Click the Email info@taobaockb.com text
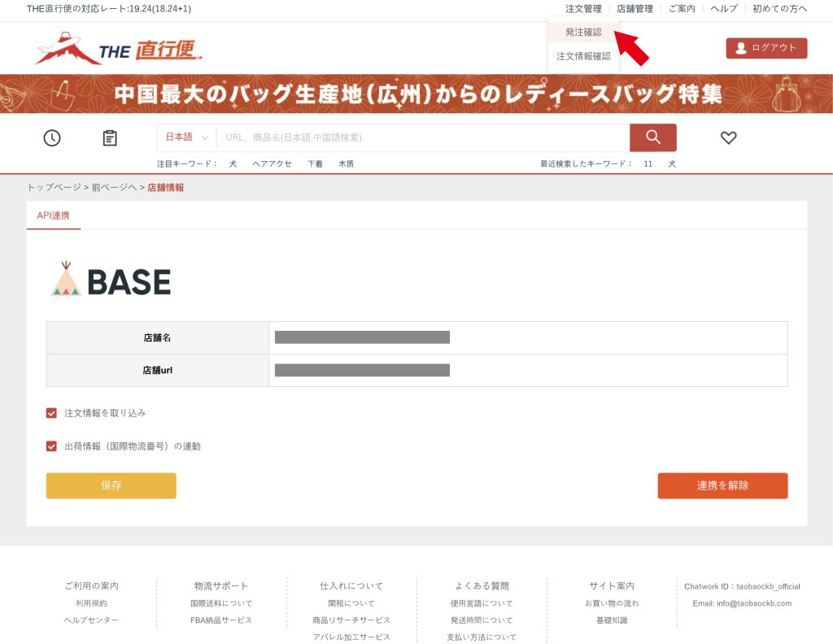This screenshot has width=833, height=644. point(742,603)
